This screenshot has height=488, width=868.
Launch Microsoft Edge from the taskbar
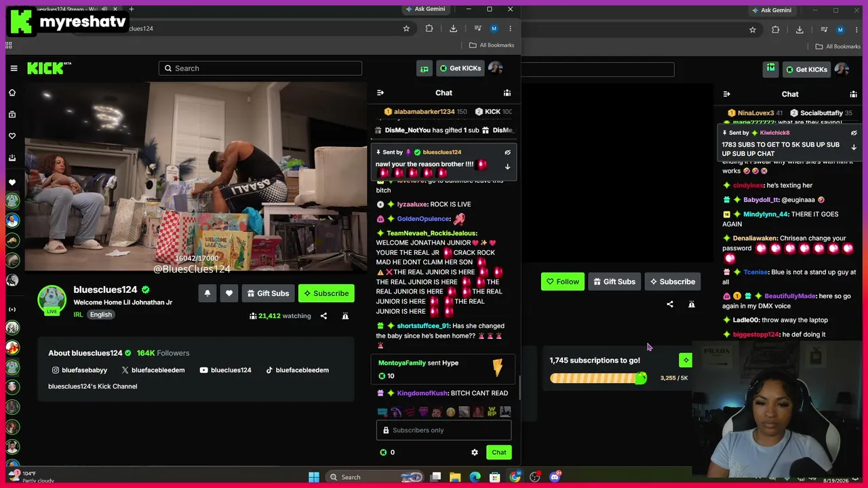coord(475,477)
